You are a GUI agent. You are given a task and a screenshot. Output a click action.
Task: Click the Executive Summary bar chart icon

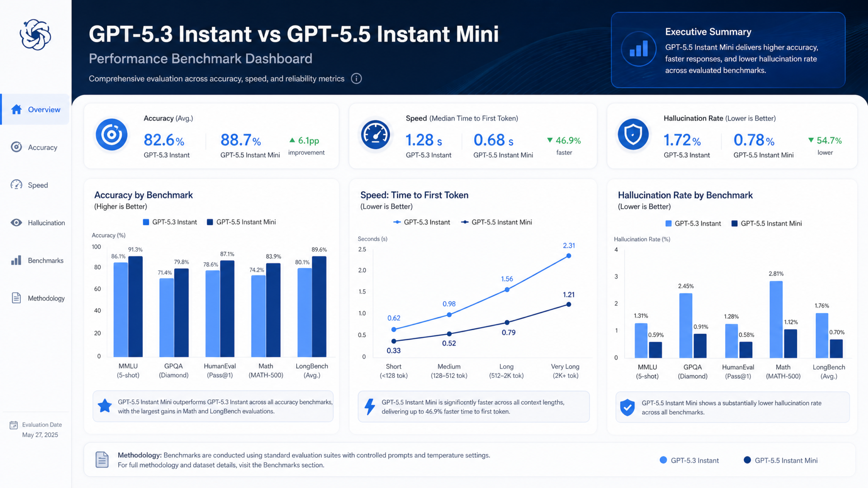[x=639, y=49]
